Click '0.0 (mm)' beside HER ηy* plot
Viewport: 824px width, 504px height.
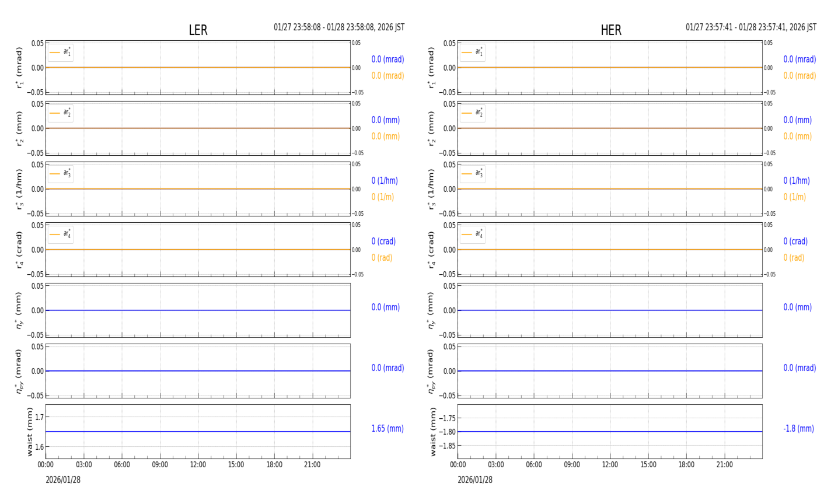(x=798, y=307)
